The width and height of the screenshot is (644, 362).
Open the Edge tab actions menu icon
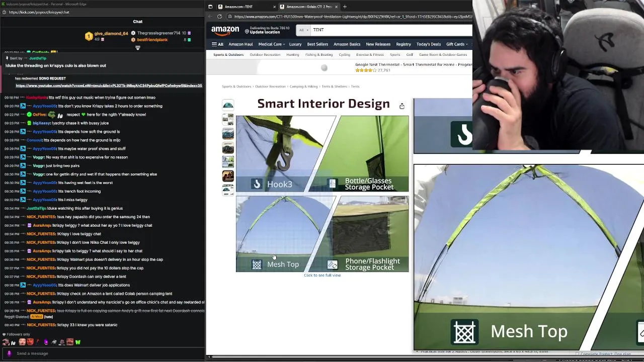coord(210,7)
